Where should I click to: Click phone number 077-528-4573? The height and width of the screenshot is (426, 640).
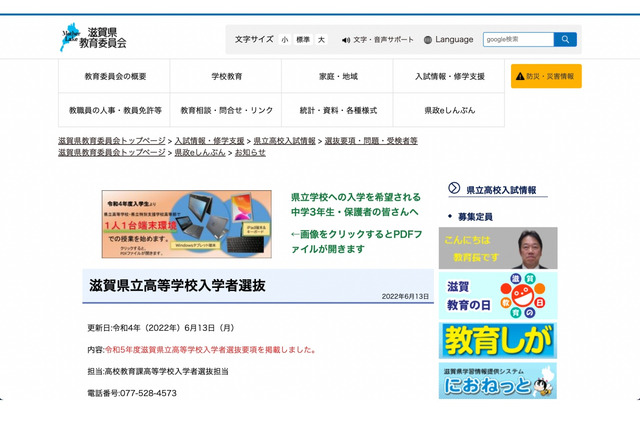coord(149,393)
